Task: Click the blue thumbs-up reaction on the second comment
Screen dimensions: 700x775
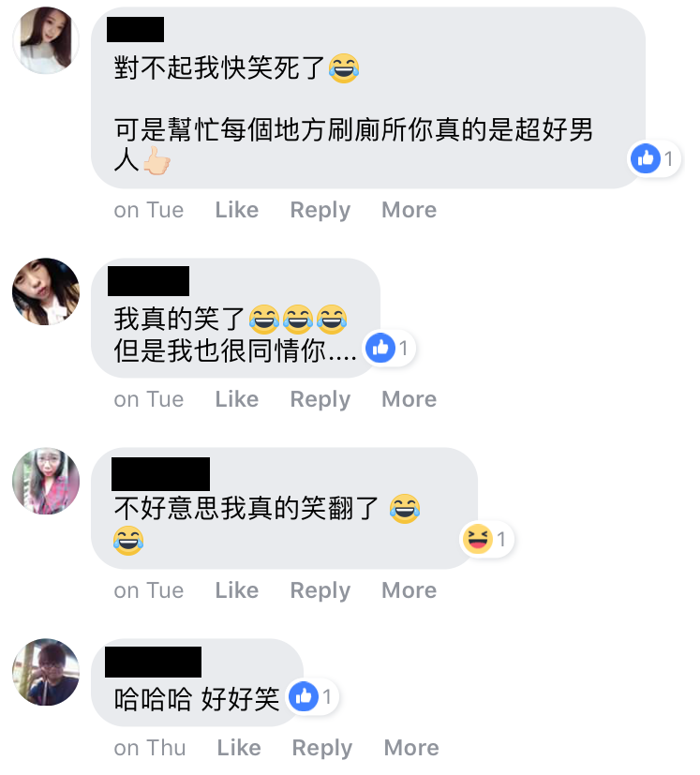Action: pyautogui.click(x=389, y=348)
